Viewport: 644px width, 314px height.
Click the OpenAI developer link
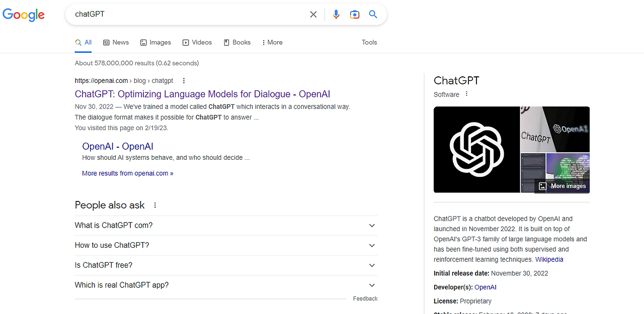point(486,287)
